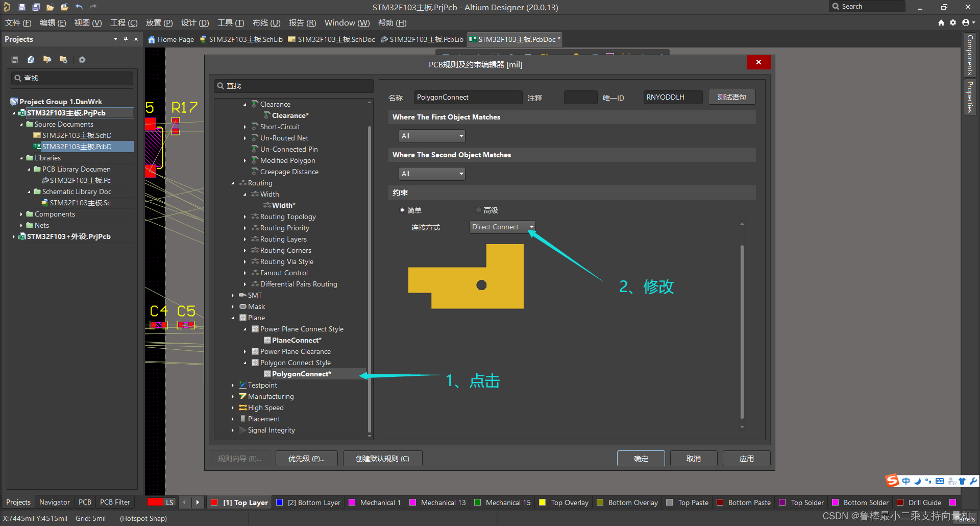Image resolution: width=980 pixels, height=526 pixels.
Task: Collapse the Plane rule category
Action: [233, 318]
